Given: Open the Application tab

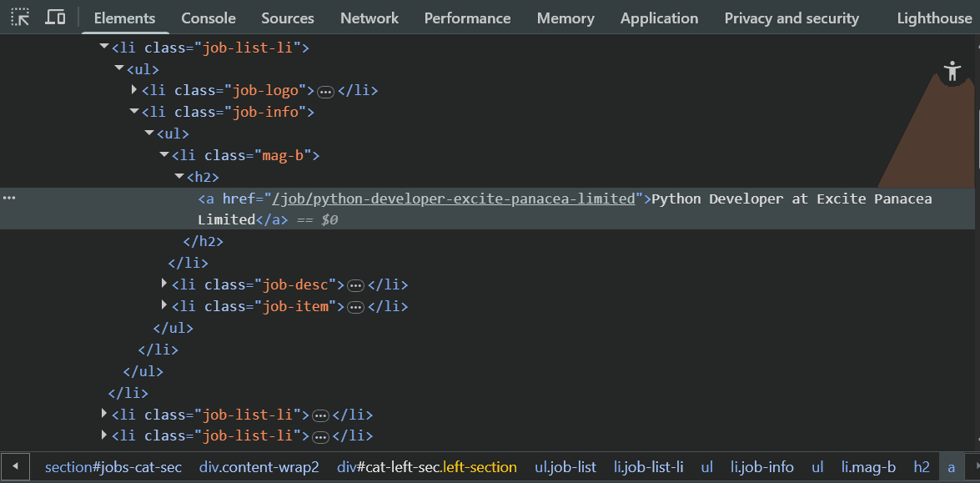Looking at the screenshot, I should click(x=660, y=18).
